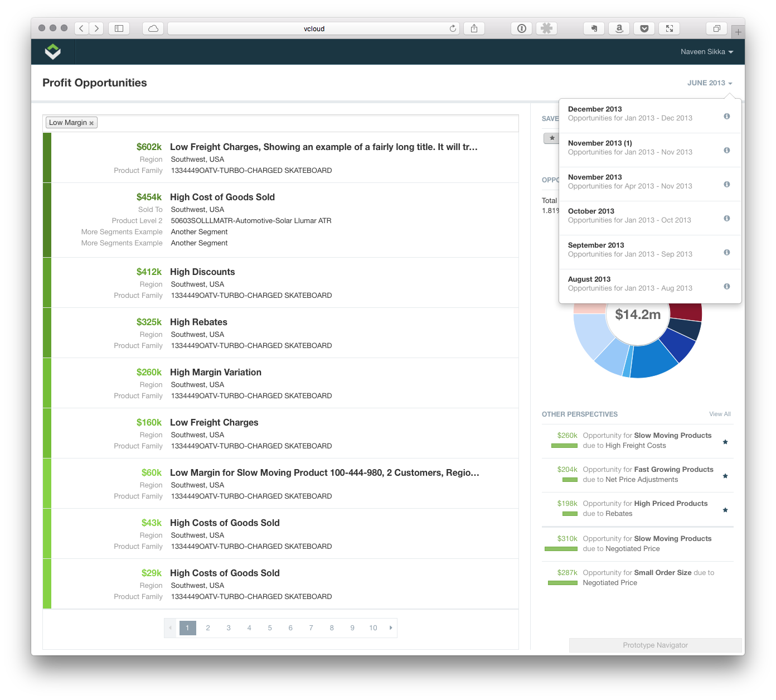776x700 pixels.
Task: Click the Pocket extension icon
Action: coord(644,28)
